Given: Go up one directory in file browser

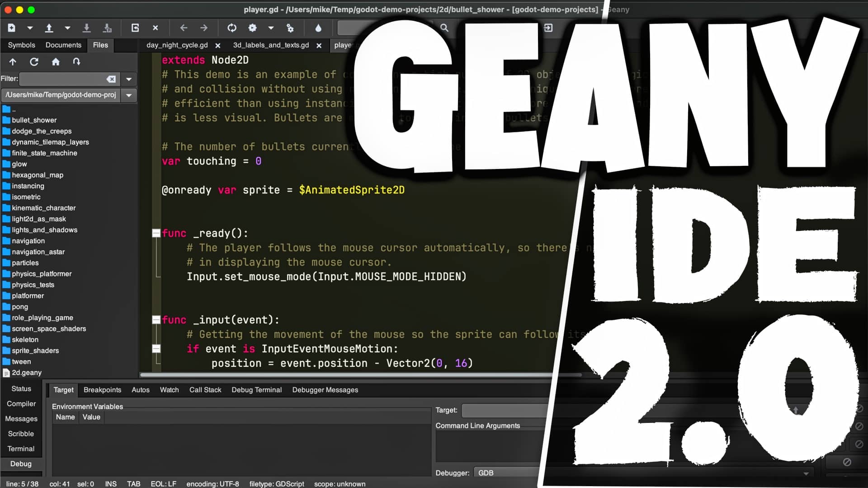Looking at the screenshot, I should click(x=13, y=62).
